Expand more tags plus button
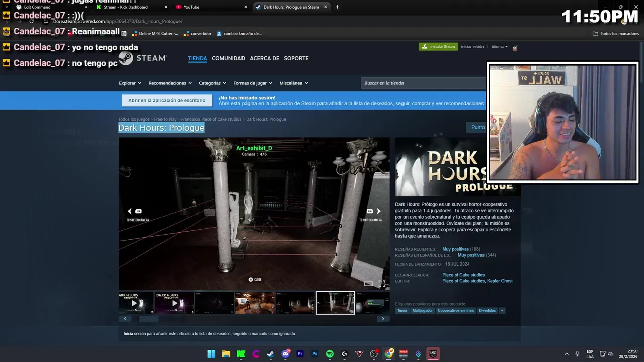Screen dimensions: 644x362 (502, 311)
